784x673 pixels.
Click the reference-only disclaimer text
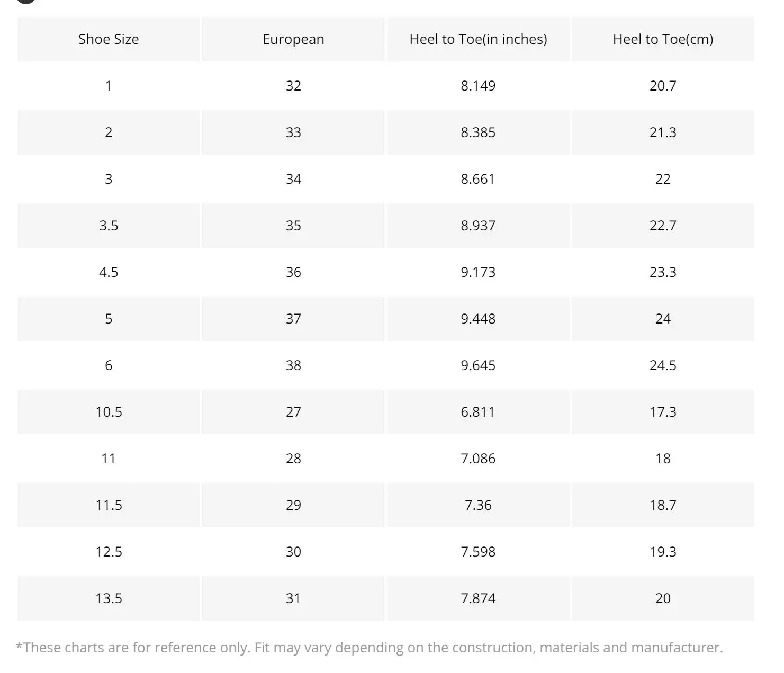(x=369, y=648)
